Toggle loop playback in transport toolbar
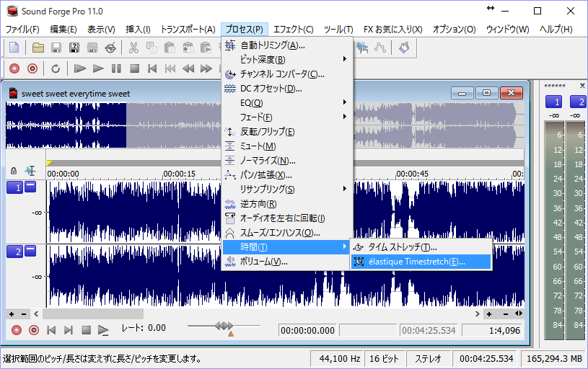This screenshot has width=588, height=369. (x=56, y=68)
